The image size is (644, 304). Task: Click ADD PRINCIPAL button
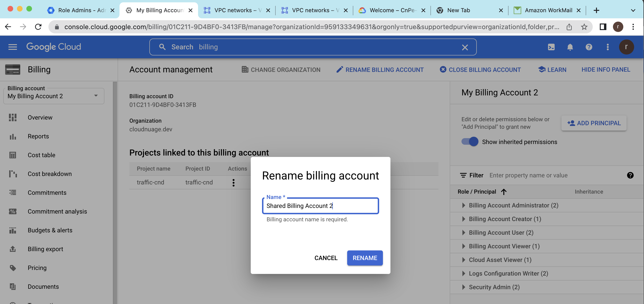click(x=594, y=123)
